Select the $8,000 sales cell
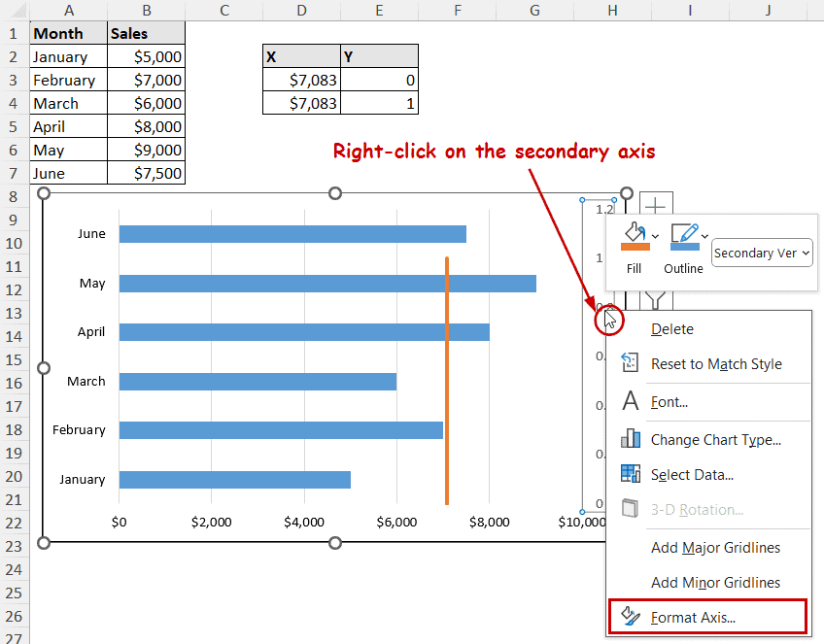The height and width of the screenshot is (644, 824). pos(147,126)
